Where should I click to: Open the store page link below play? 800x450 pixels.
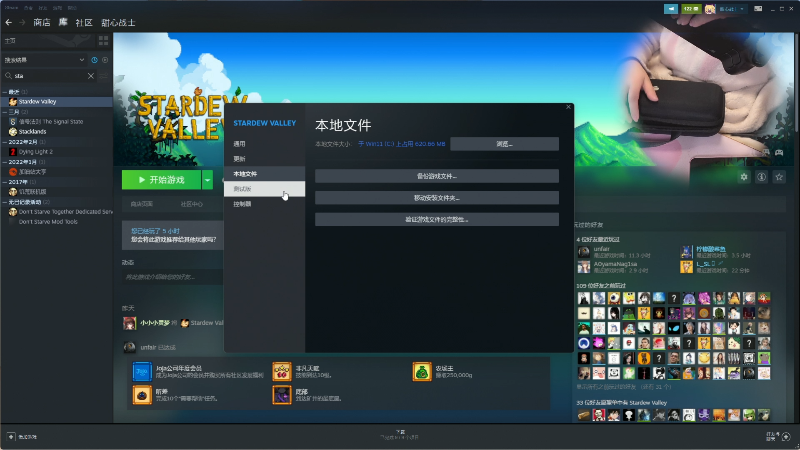coord(141,204)
